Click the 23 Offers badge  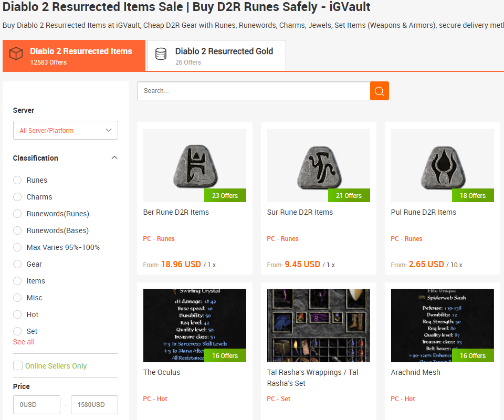[x=225, y=195]
